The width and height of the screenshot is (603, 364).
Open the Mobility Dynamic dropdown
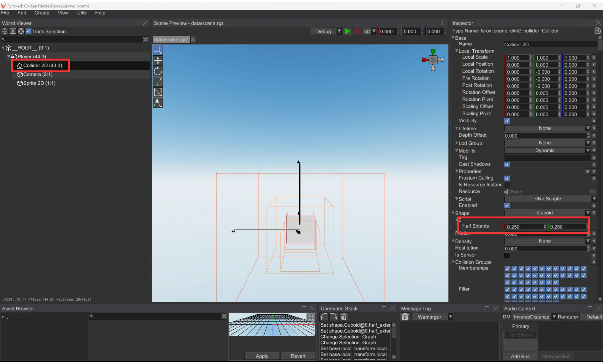547,150
